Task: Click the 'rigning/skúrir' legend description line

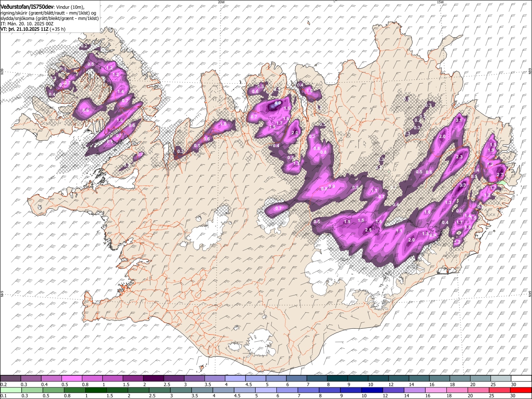Action: coord(48,12)
